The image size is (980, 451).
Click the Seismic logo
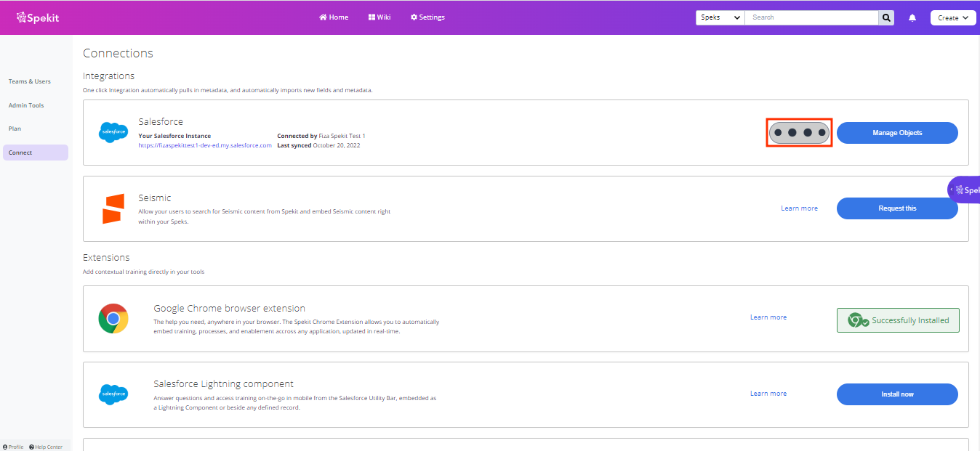tap(112, 208)
